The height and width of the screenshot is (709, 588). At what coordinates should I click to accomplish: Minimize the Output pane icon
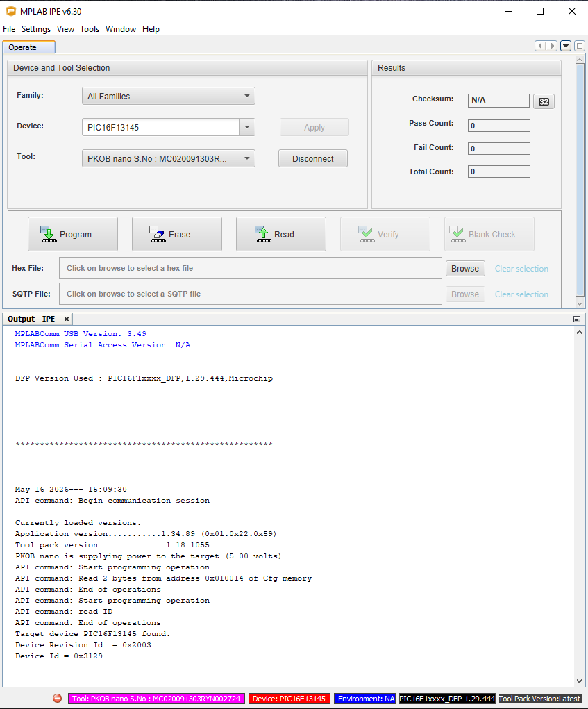pyautogui.click(x=577, y=319)
